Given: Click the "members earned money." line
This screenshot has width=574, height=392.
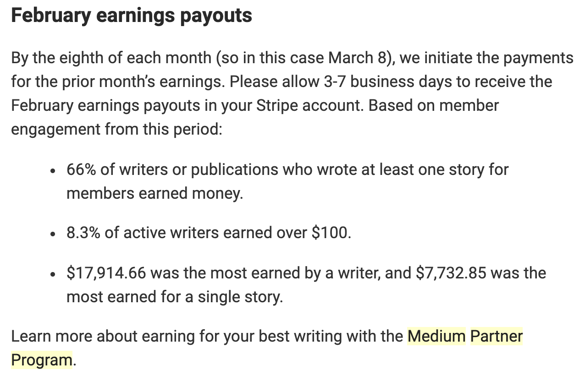Looking at the screenshot, I should [x=155, y=193].
